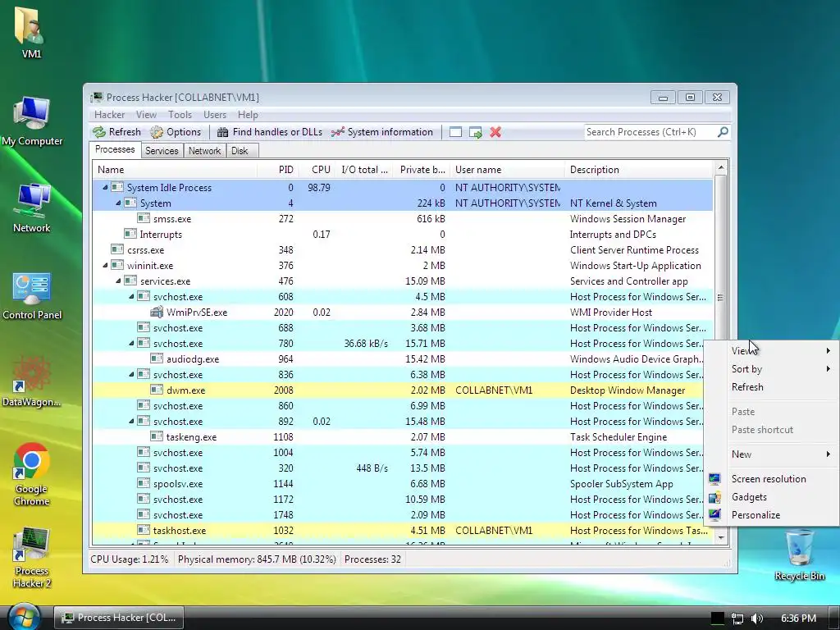
Task: Click the process list scroll down arrow
Action: 721,536
